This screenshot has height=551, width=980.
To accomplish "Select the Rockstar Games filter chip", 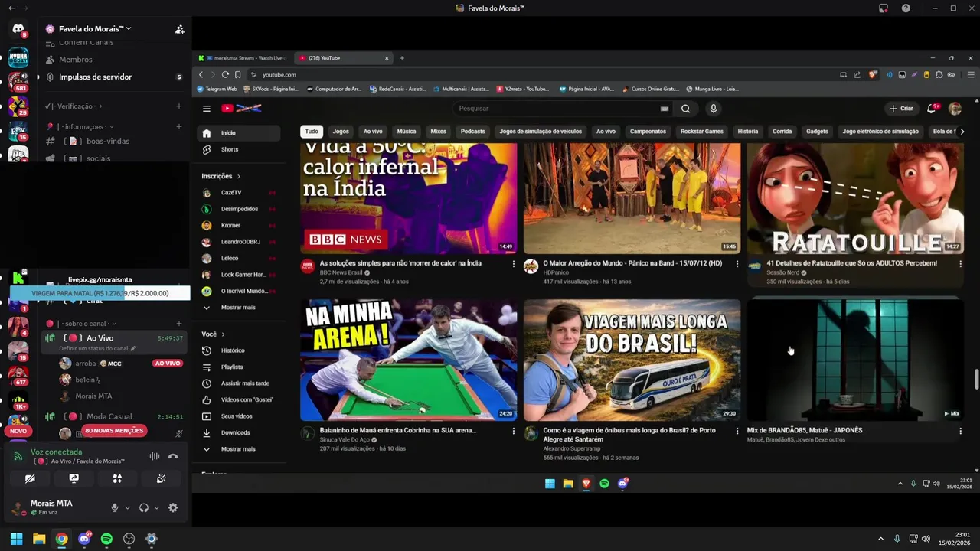I will click(x=702, y=132).
